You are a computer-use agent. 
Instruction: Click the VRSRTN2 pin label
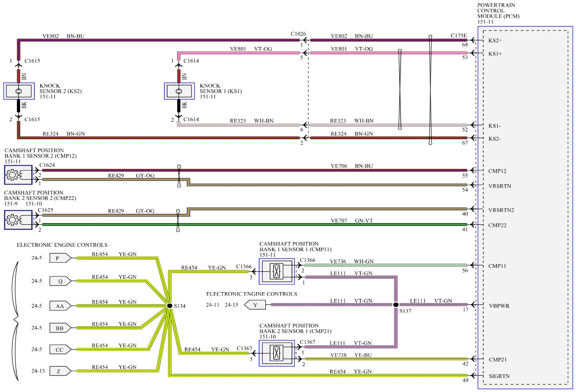pyautogui.click(x=501, y=210)
